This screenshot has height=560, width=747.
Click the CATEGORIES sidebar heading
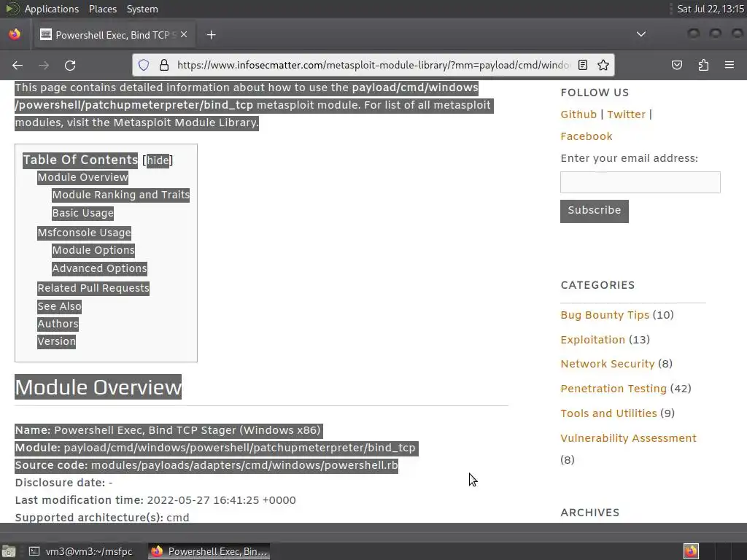click(597, 285)
